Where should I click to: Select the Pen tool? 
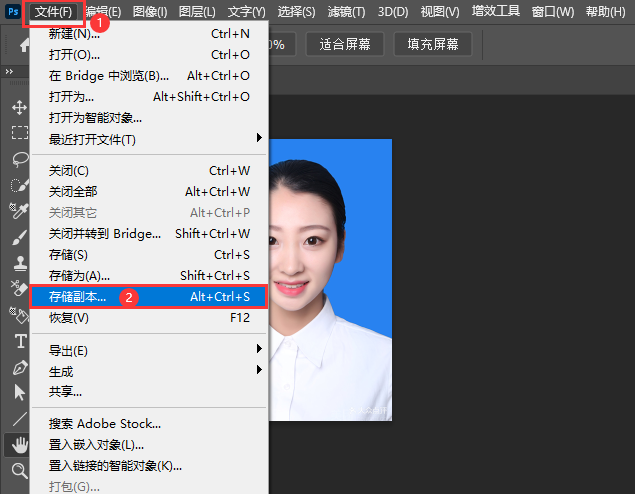click(19, 367)
